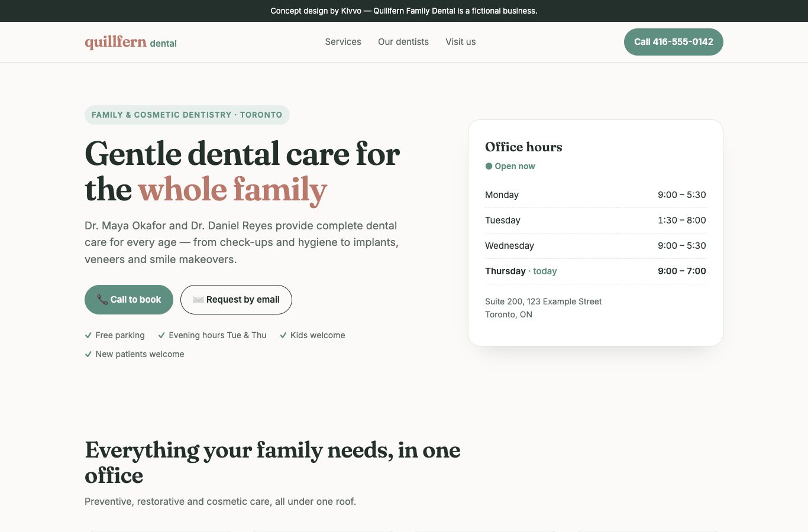Click the Call 416-555-0142 button

coord(674,42)
